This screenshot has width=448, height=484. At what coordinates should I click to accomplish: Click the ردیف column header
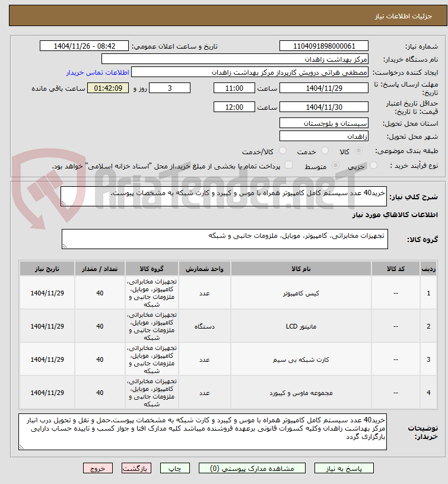pos(428,269)
